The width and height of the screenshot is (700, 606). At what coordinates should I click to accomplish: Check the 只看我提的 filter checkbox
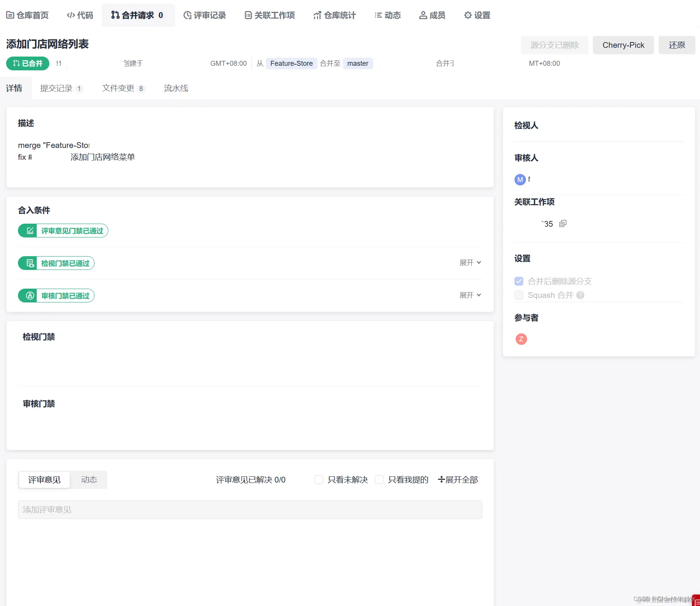tap(379, 480)
